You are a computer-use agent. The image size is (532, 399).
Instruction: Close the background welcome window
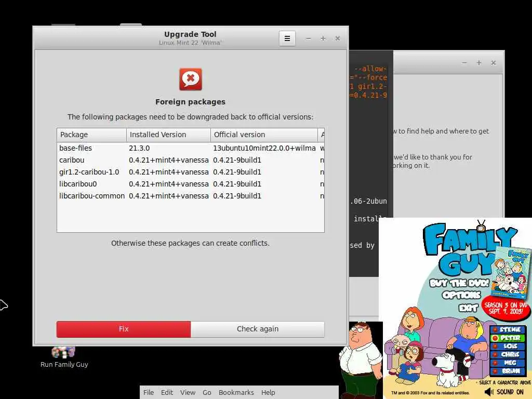(494, 63)
